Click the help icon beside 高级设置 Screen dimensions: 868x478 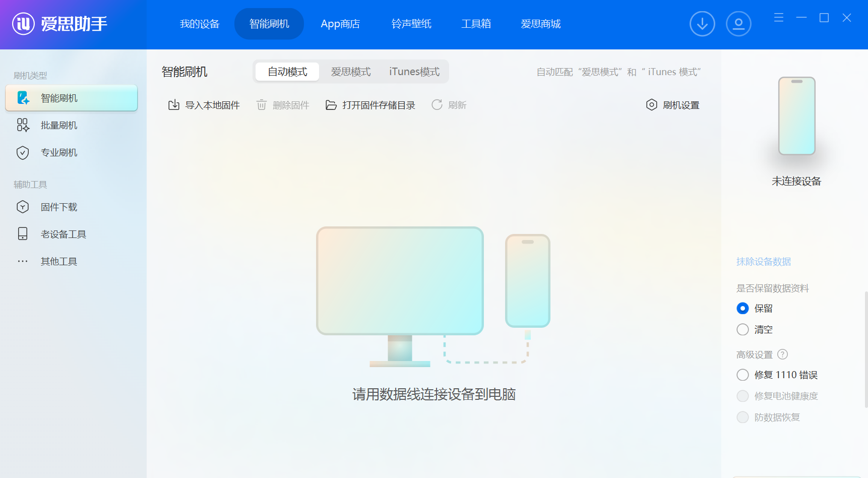coord(783,354)
